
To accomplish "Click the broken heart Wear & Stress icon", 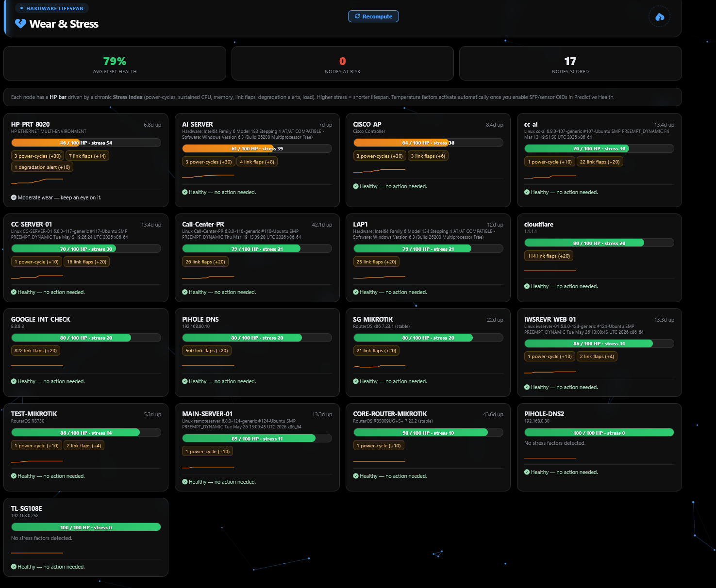I will [x=20, y=23].
